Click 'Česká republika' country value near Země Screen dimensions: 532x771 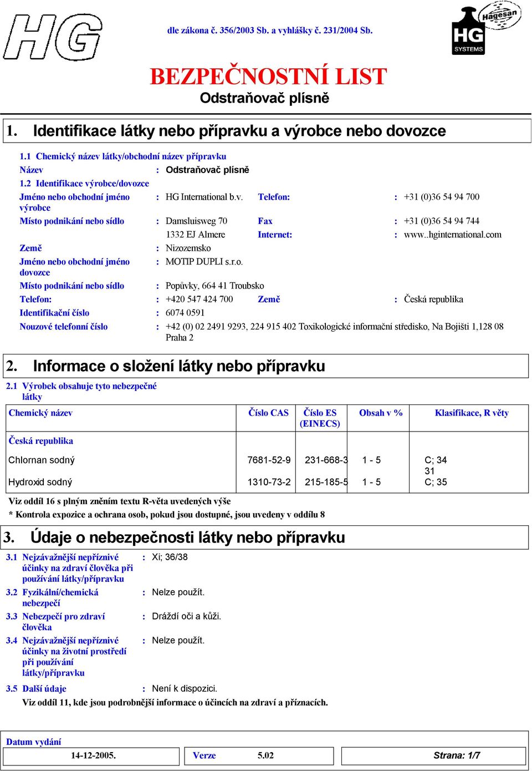(x=433, y=300)
